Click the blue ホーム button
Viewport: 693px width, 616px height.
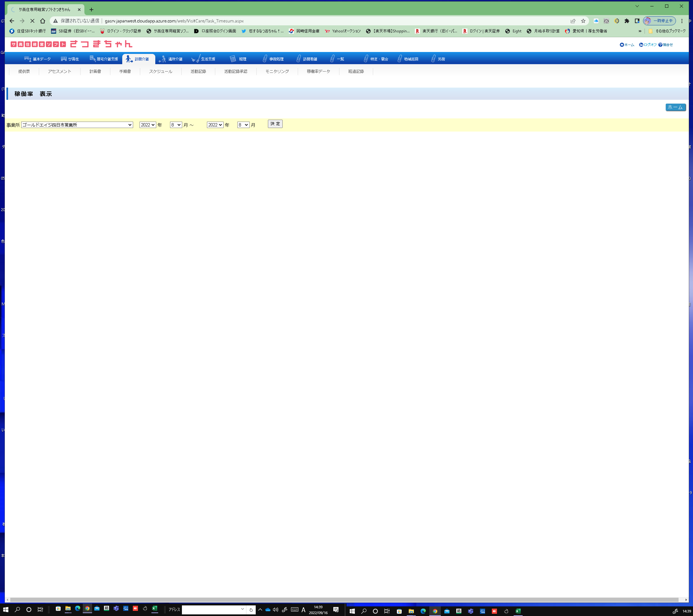[x=675, y=107]
